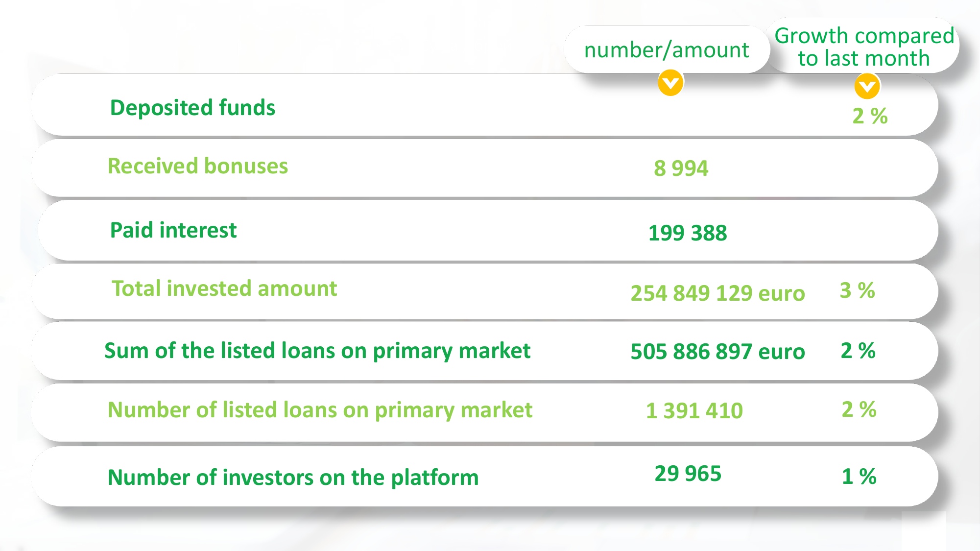Select Sum of the listed loans label
980x551 pixels.
[317, 351]
